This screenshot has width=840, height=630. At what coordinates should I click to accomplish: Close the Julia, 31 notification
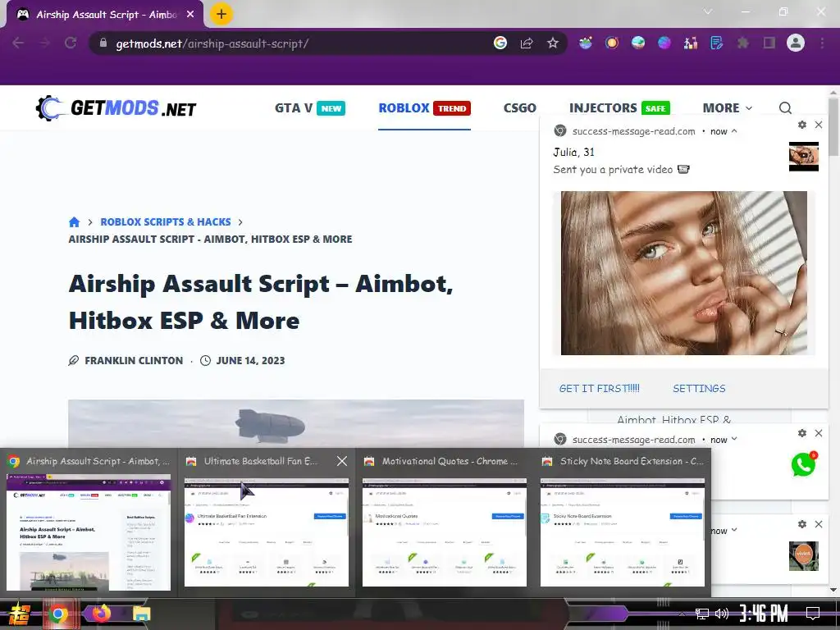[x=819, y=125]
